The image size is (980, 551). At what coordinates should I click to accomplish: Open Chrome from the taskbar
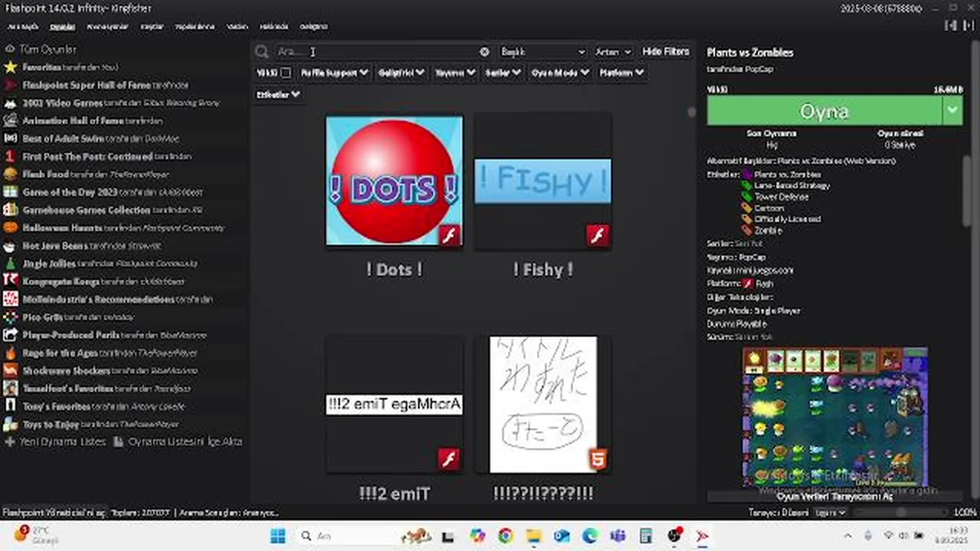[x=505, y=536]
